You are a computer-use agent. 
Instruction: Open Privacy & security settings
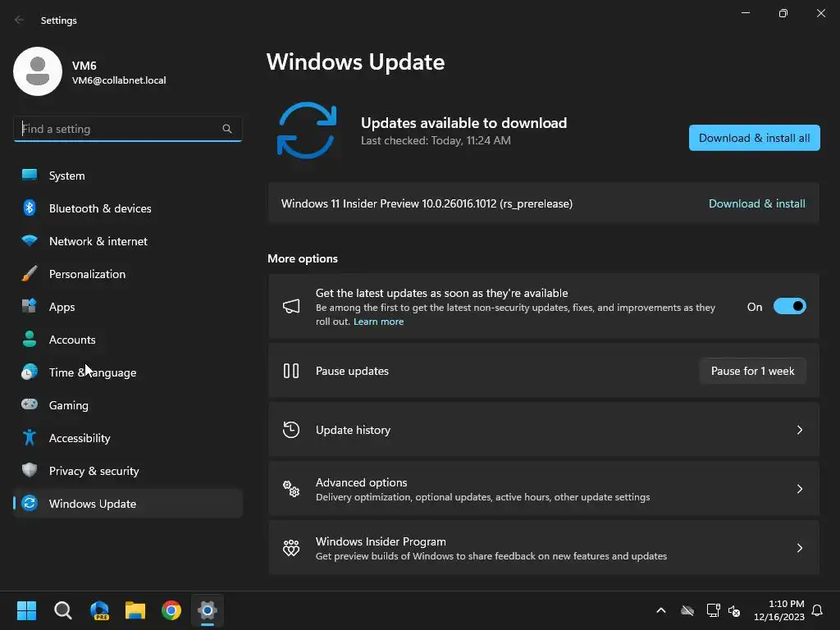[127, 470]
